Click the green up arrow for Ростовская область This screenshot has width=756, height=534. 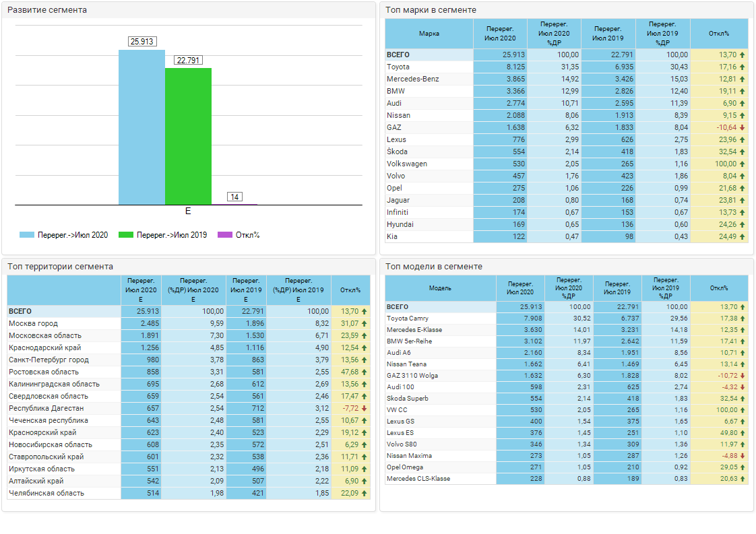pos(364,372)
